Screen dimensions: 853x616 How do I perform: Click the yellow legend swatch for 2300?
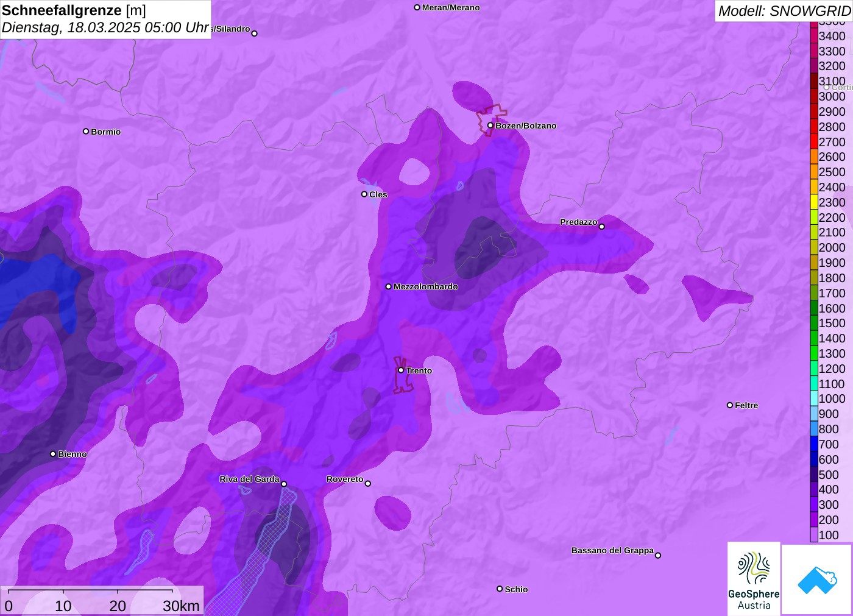click(x=814, y=202)
